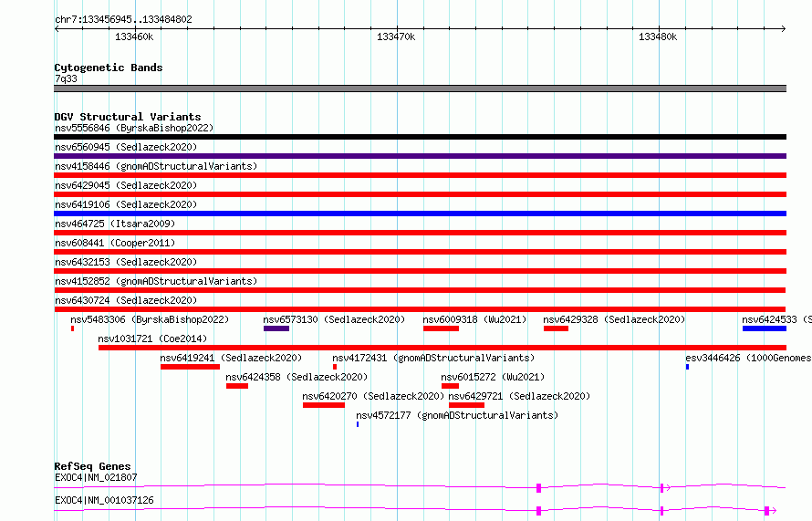Select the nsv6424358 red segment
Image resolution: width=812 pixels, height=521 pixels.
click(x=237, y=386)
